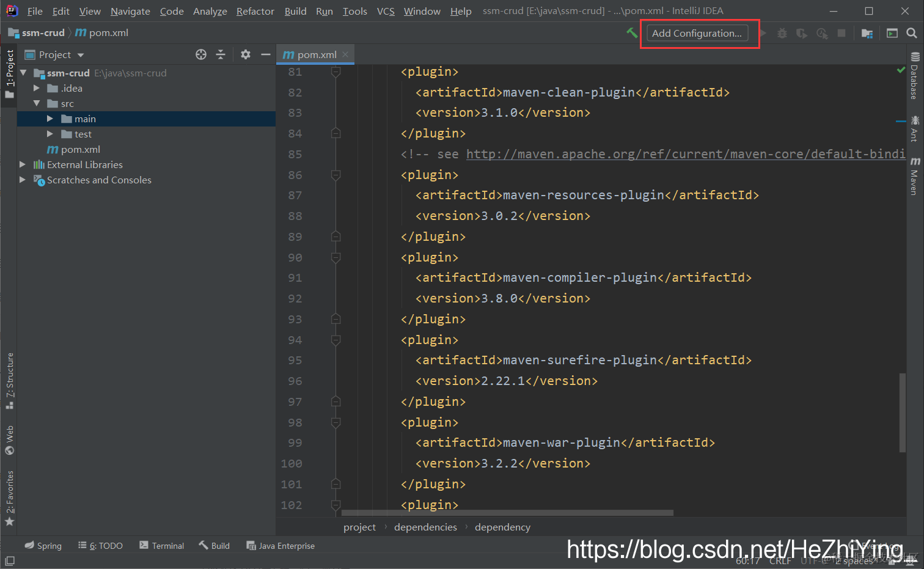This screenshot has width=924, height=569.
Task: Open the Build tool window
Action: tap(214, 546)
